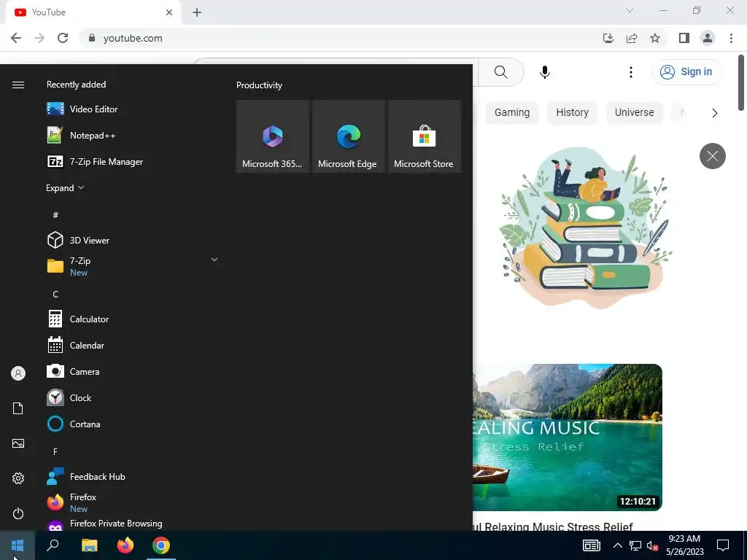Click the YouTube page vertical scrollbar
Screen dimensions: 747x560
click(x=741, y=83)
